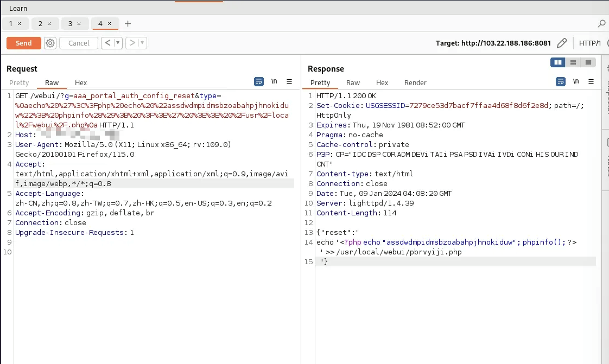
Task: Click the Cancel button
Action: pos(79,43)
